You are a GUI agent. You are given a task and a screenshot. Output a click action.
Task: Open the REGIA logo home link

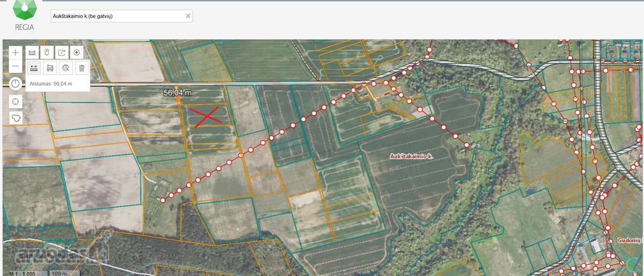tap(25, 17)
